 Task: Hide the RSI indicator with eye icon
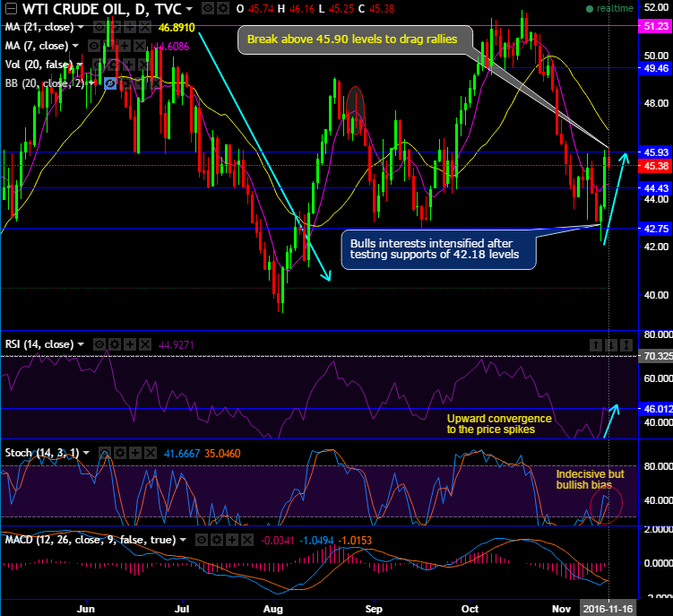click(x=100, y=344)
